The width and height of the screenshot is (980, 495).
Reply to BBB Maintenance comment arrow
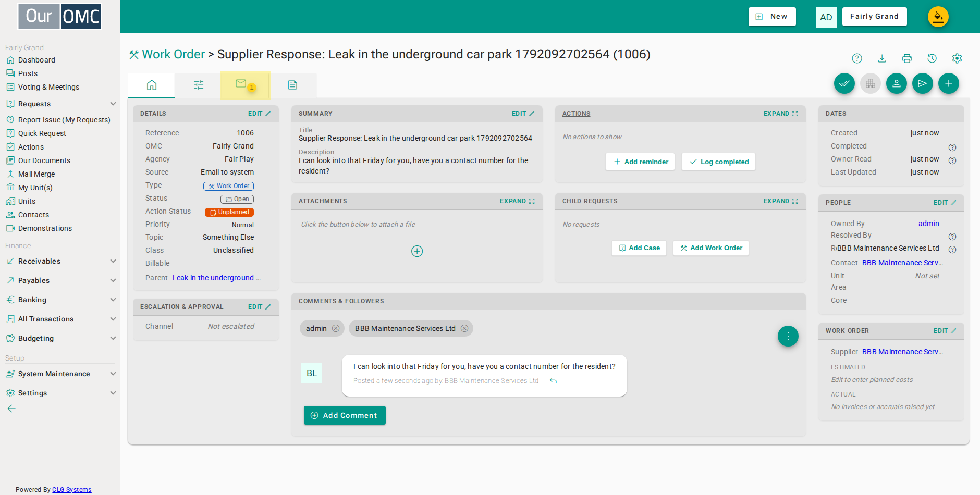554,381
